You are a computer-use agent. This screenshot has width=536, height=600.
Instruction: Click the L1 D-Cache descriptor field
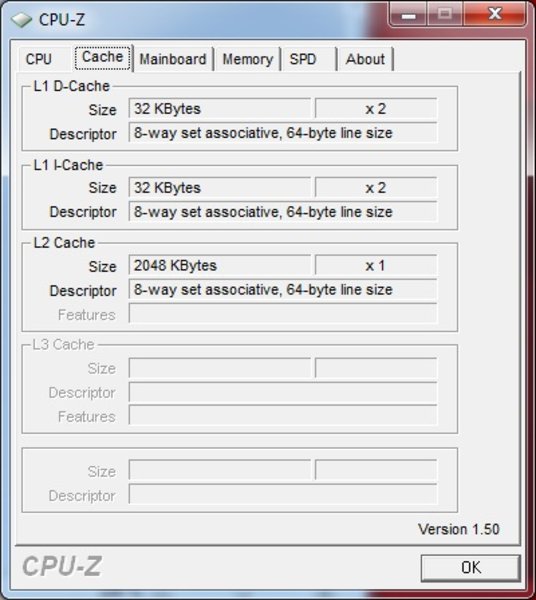tap(283, 133)
